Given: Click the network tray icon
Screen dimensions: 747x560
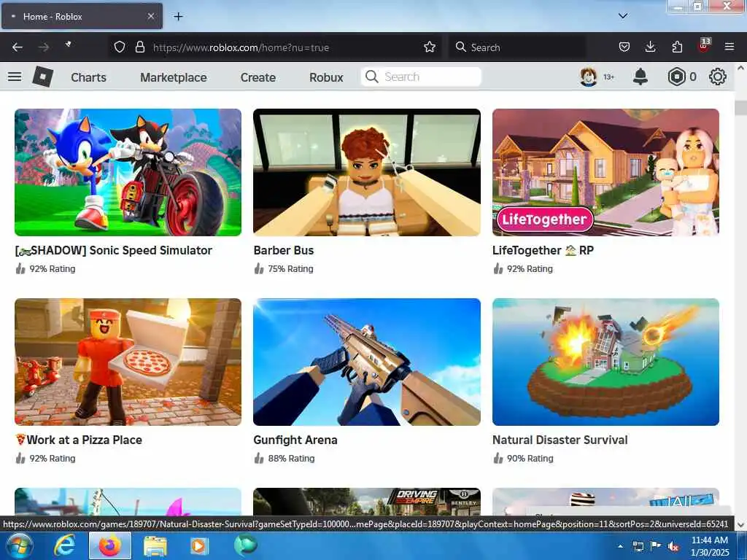Looking at the screenshot, I should point(638,547).
